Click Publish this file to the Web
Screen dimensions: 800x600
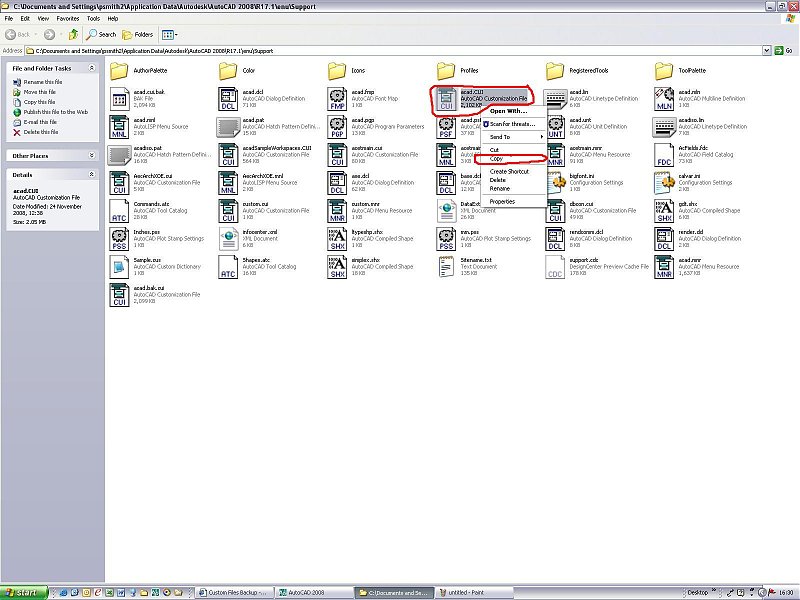[56, 112]
